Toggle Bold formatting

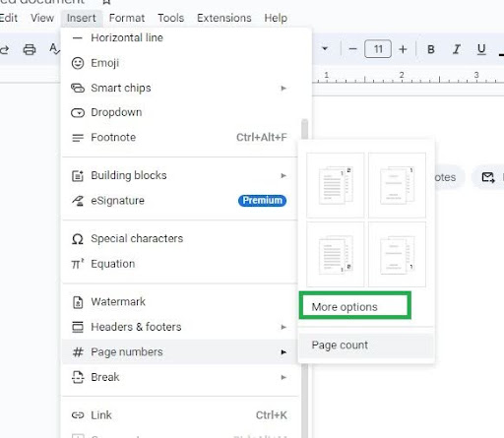431,49
